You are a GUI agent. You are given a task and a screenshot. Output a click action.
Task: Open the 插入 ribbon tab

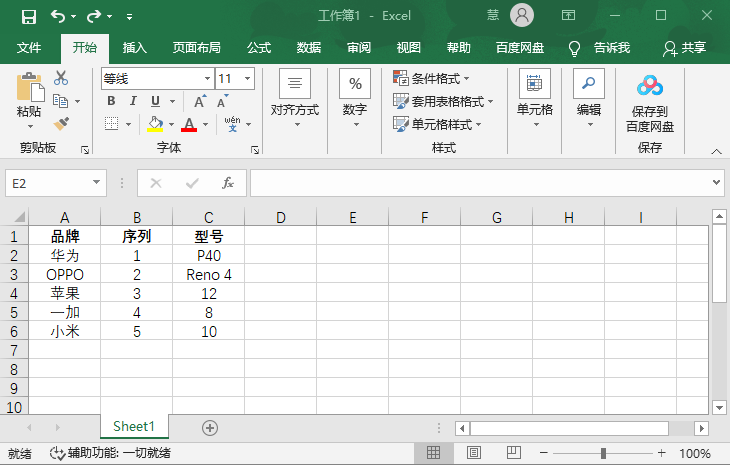[134, 48]
